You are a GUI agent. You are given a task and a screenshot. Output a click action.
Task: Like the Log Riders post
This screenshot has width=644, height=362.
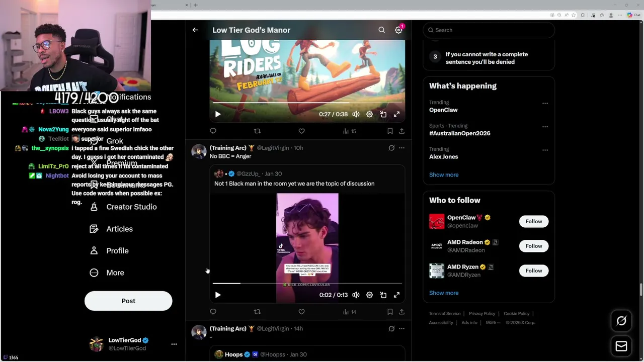click(301, 131)
